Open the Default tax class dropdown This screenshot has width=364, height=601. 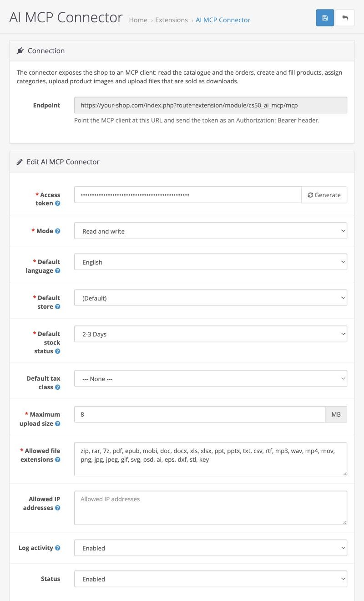click(211, 378)
